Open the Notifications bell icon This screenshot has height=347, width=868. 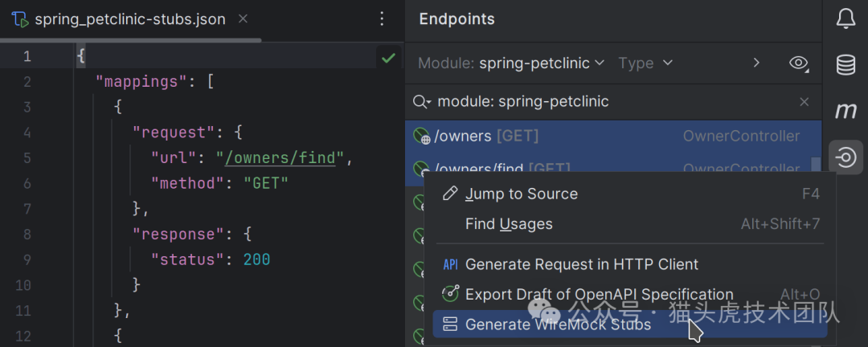coord(845,19)
